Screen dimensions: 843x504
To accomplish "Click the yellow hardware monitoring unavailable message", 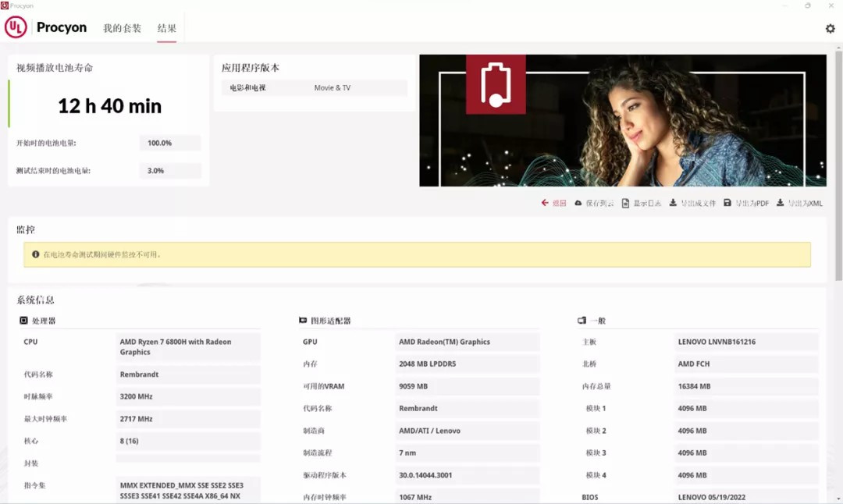I will (417, 254).
